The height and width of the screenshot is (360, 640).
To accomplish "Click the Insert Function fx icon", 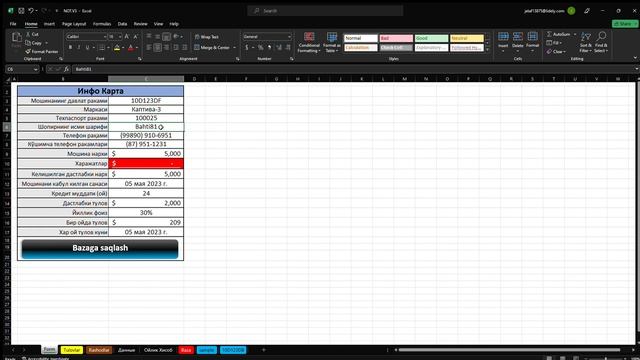I will 66,69.
